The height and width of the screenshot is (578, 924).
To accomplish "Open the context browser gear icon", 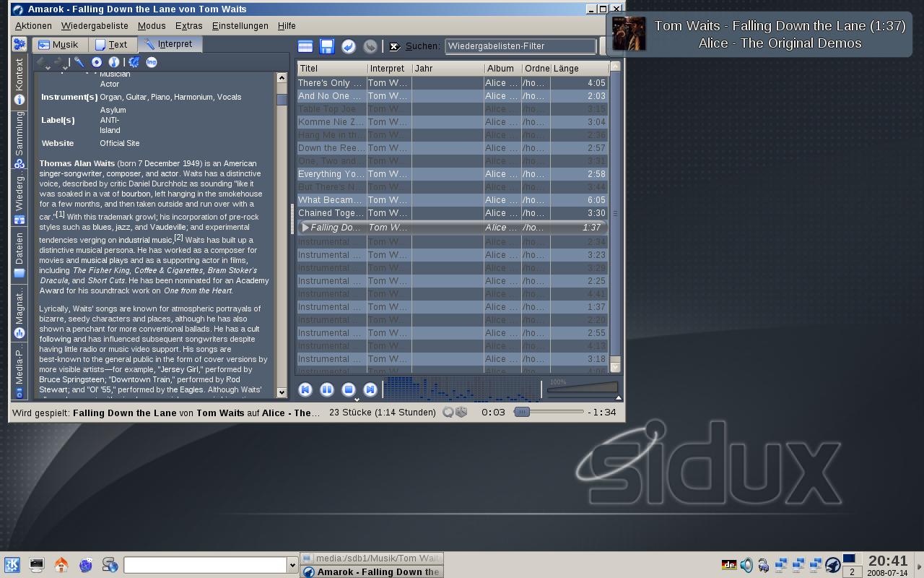I will (19, 45).
